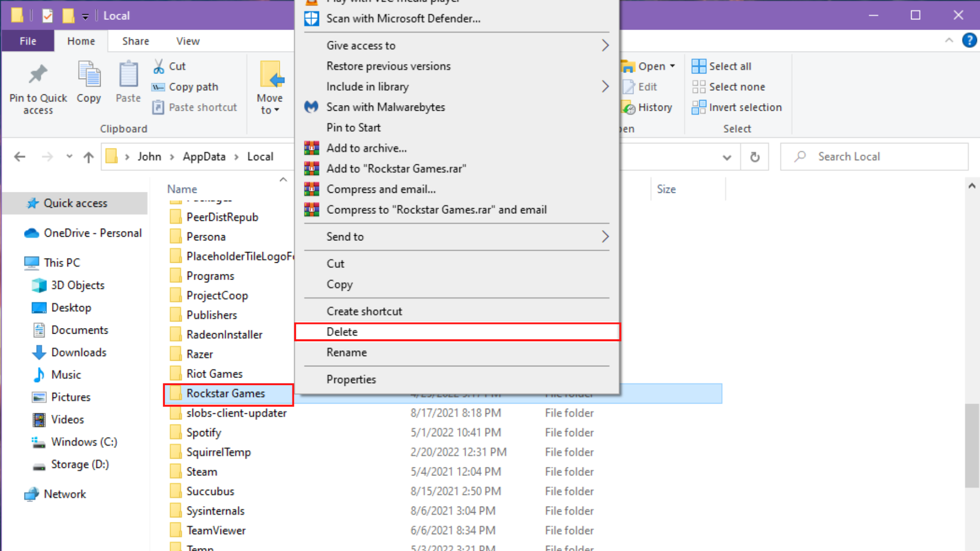Click the Select all icon
This screenshot has width=980, height=551.
(699, 66)
